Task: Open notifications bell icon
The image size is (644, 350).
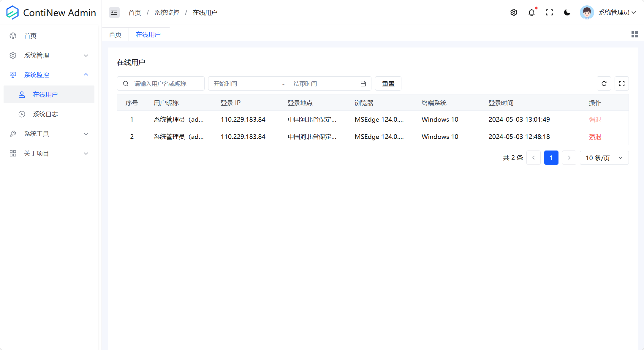Action: pos(531,12)
